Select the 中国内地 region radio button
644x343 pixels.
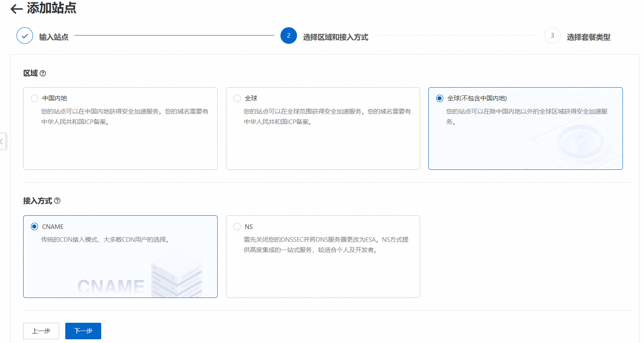(x=35, y=98)
